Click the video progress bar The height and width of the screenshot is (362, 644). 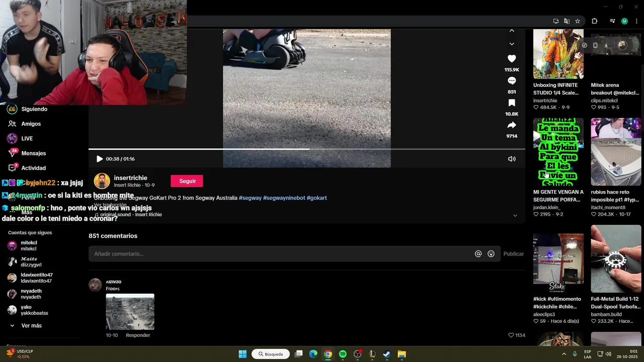click(x=307, y=149)
